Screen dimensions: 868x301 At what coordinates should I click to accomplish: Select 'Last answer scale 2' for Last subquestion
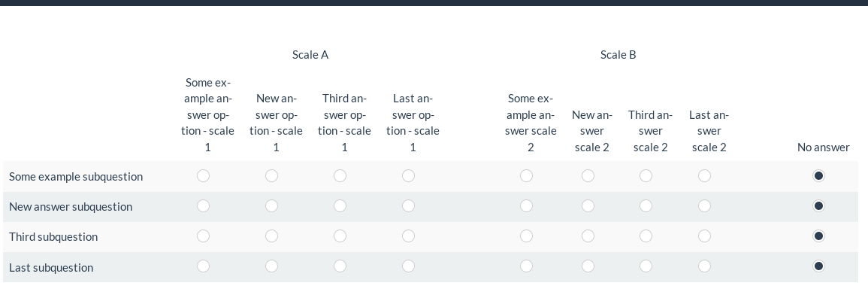pyautogui.click(x=704, y=266)
